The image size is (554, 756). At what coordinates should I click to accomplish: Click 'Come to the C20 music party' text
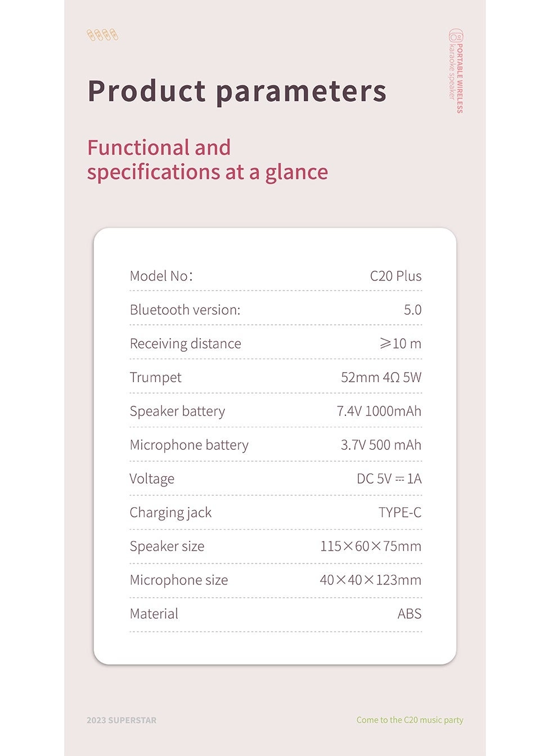[409, 720]
